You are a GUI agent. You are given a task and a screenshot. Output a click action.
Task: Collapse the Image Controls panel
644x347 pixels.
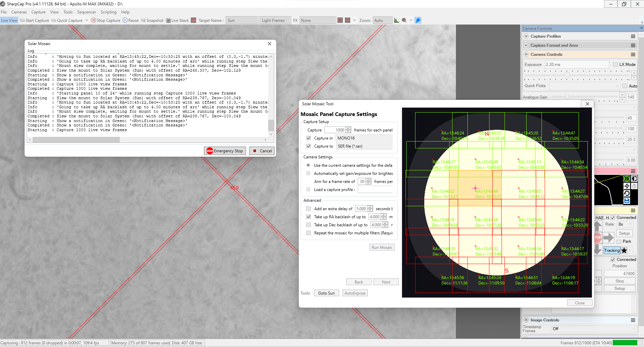point(526,320)
